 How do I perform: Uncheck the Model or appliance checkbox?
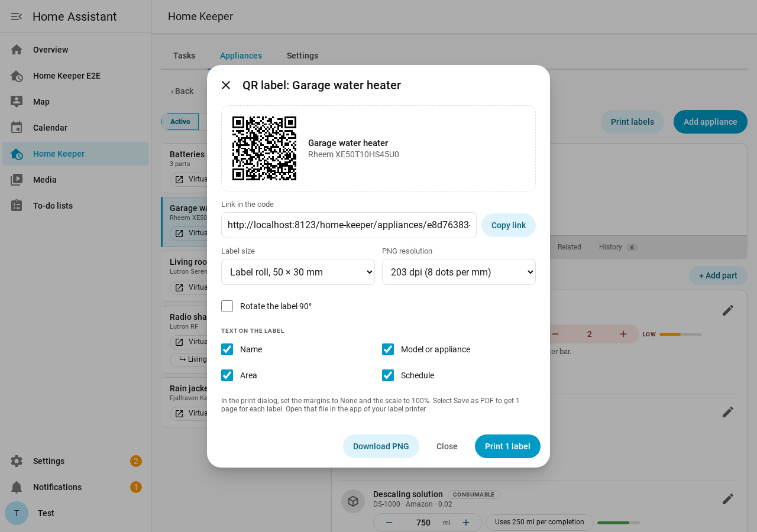point(388,349)
